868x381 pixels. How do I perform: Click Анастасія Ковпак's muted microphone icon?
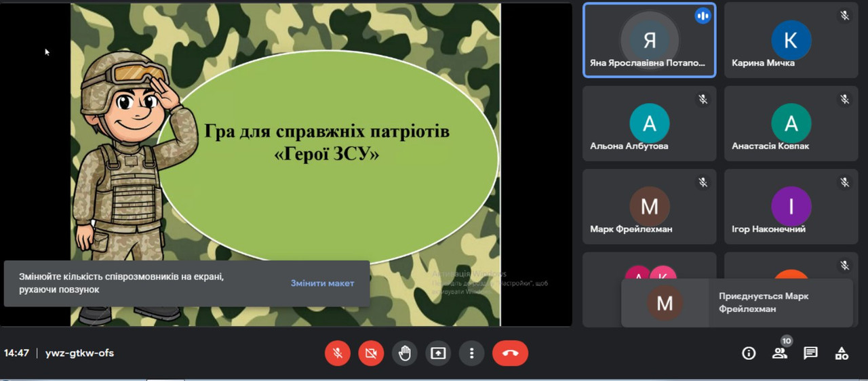844,99
